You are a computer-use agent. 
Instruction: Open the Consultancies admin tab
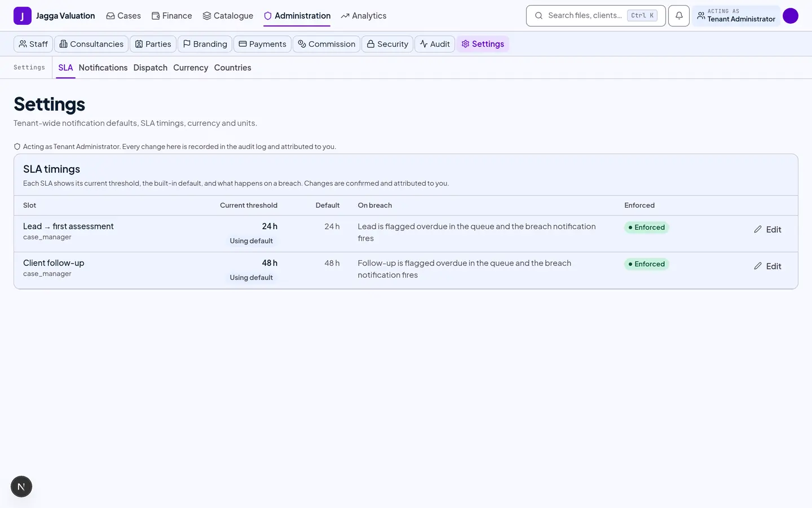point(91,44)
